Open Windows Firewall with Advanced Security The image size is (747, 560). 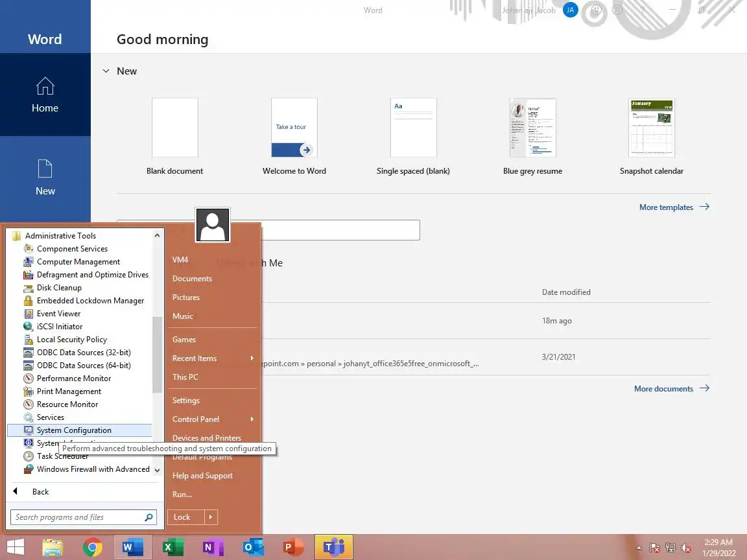pyautogui.click(x=93, y=469)
